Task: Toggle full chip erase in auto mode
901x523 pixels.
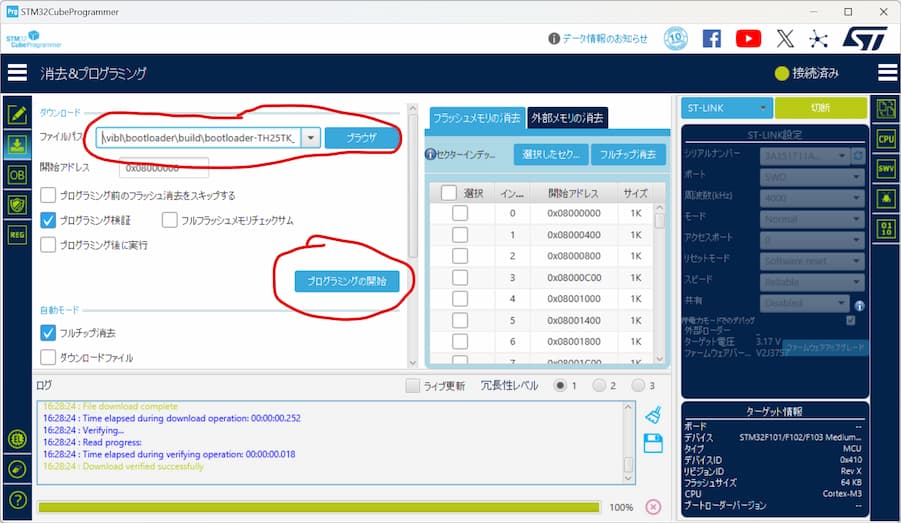Action: (48, 333)
